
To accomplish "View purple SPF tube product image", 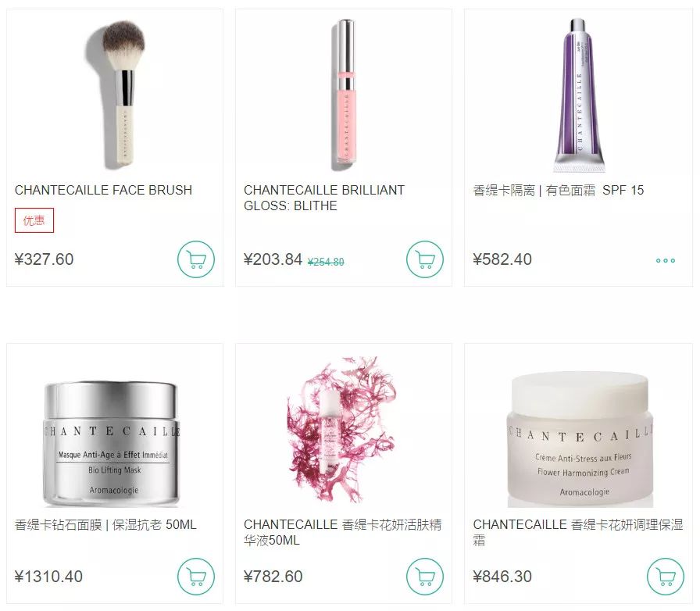I will point(580,95).
